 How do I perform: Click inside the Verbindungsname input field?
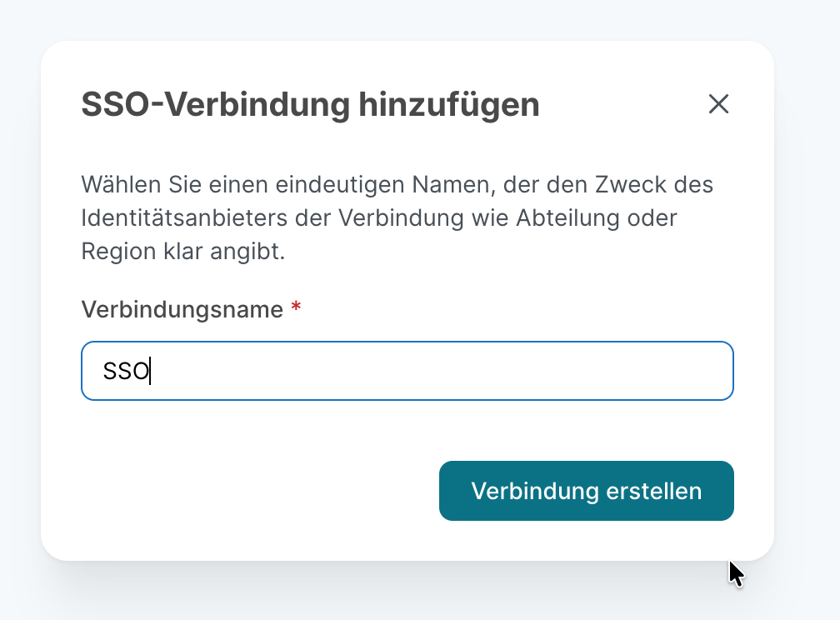click(407, 370)
